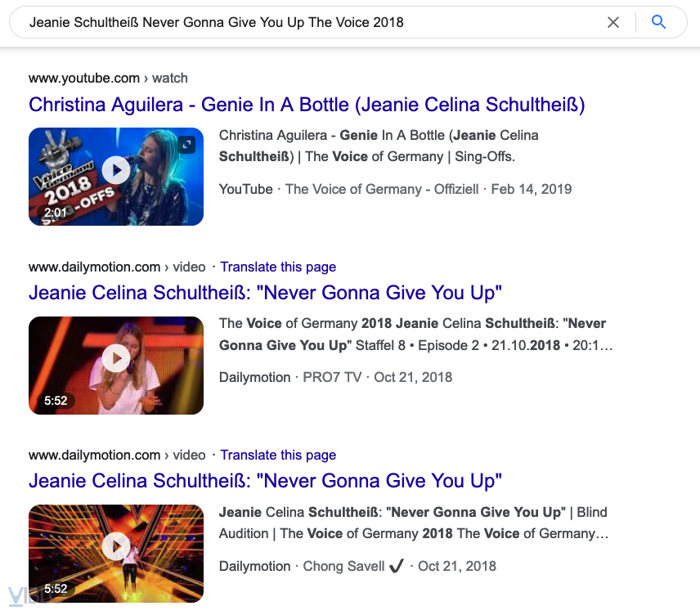Open Christina Aguilera - Genie In A Bottle result title
Image resolution: width=700 pixels, height=615 pixels.
pos(307,105)
